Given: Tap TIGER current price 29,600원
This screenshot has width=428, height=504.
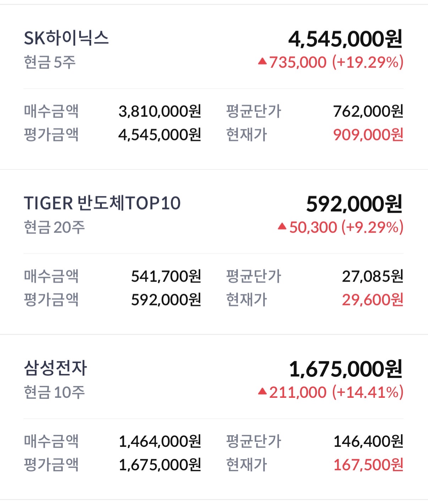Looking at the screenshot, I should point(373,300).
